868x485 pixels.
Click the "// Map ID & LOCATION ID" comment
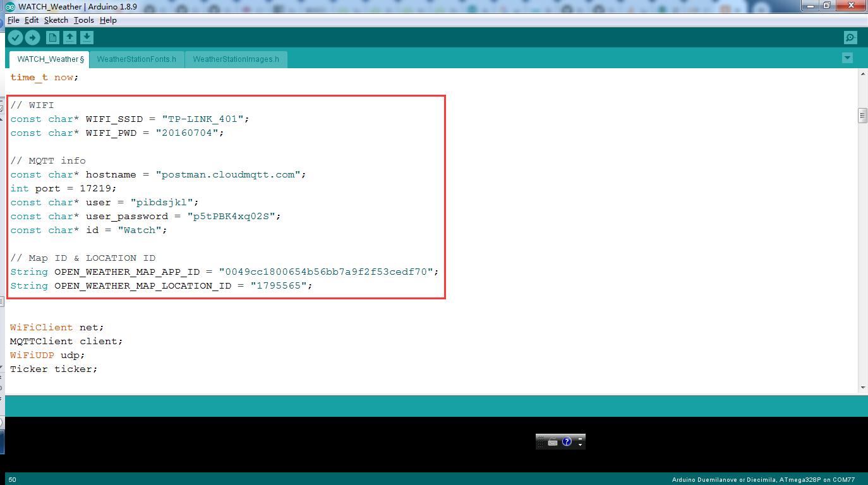(x=83, y=258)
